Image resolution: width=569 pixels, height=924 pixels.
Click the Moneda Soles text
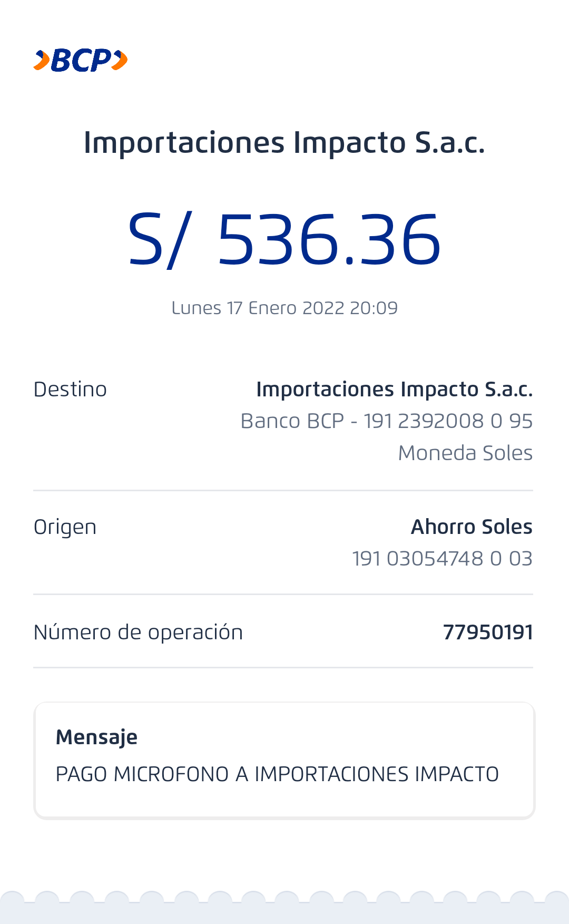465,453
